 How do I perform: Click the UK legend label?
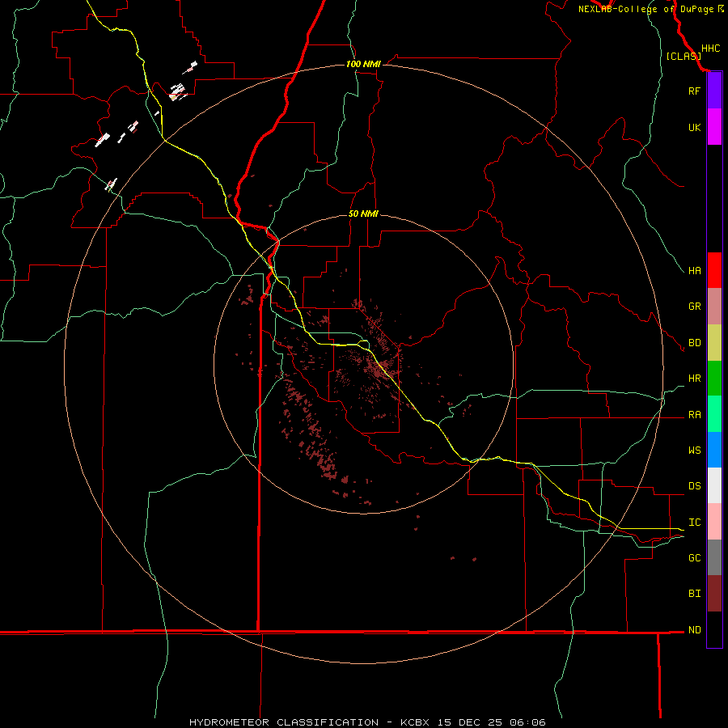tap(694, 127)
